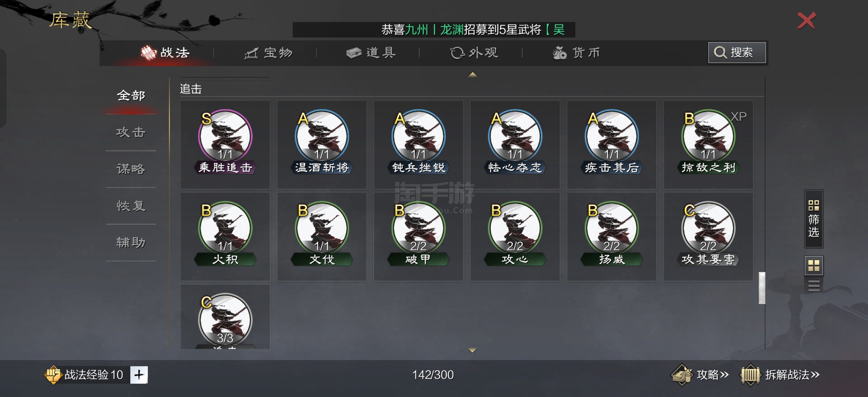The width and height of the screenshot is (868, 397).
Task: Click the skill list scrollbar thumb
Action: click(x=762, y=288)
